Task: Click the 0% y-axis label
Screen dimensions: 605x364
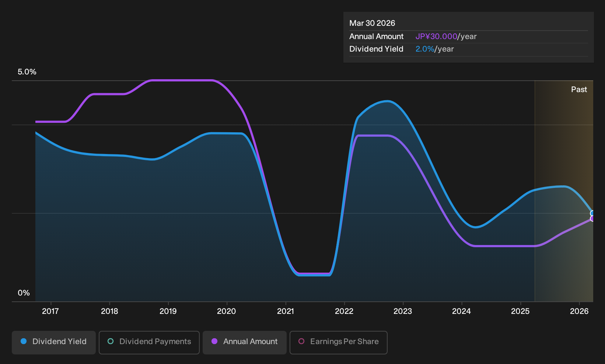Action: point(24,293)
